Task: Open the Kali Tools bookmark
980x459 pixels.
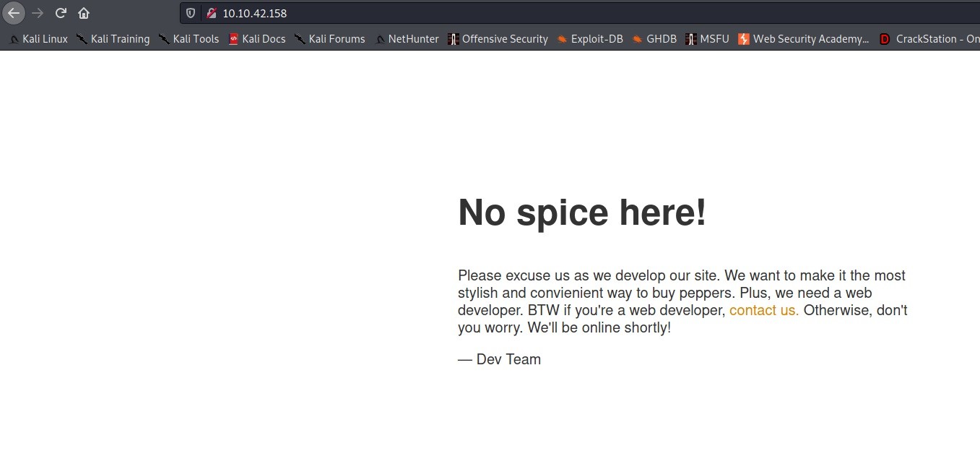Action: click(188, 39)
